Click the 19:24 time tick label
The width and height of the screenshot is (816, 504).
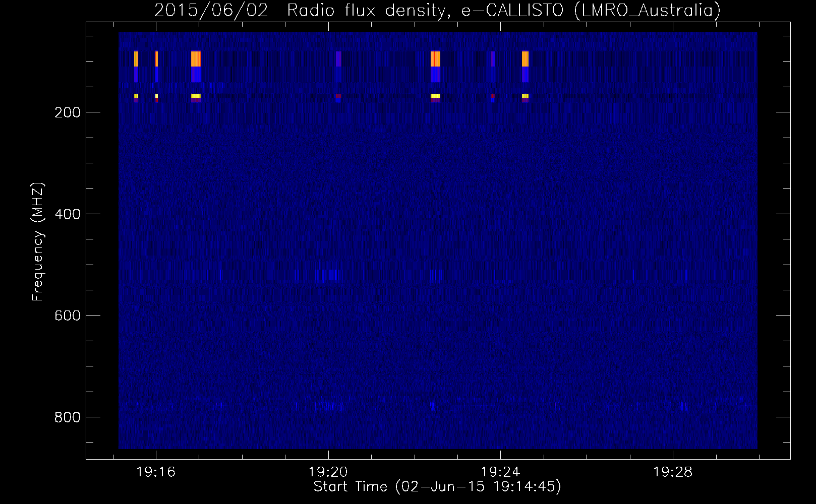tap(501, 472)
